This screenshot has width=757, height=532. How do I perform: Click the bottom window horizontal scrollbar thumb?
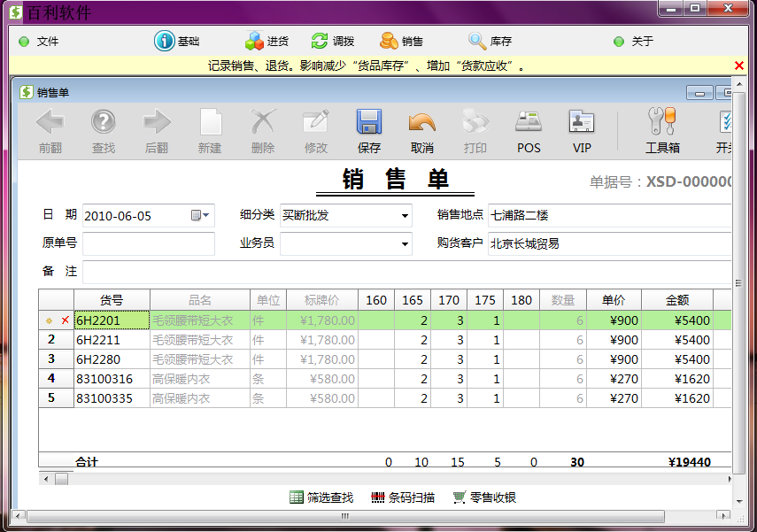[x=345, y=516]
